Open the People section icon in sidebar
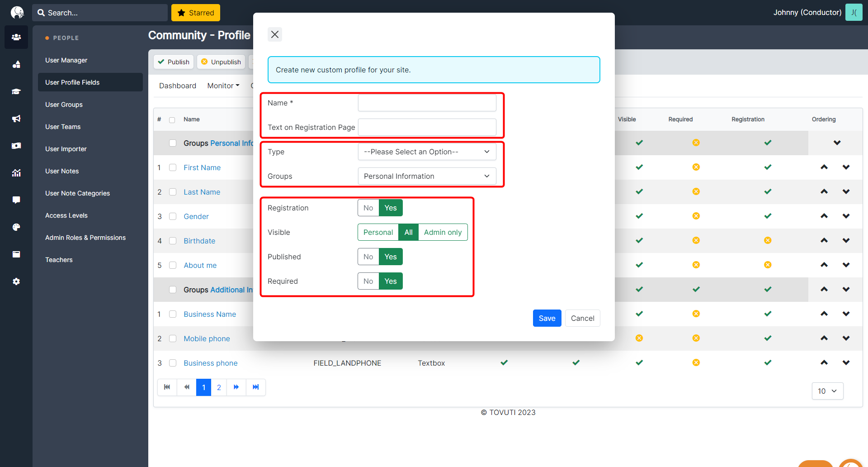This screenshot has height=467, width=868. point(16,37)
